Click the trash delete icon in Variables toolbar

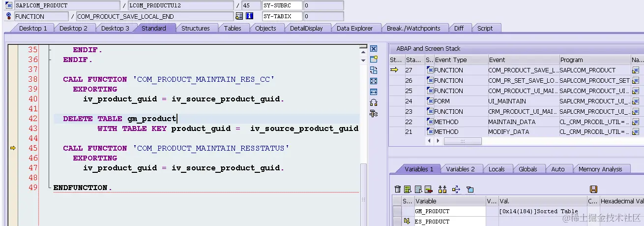tap(398, 190)
